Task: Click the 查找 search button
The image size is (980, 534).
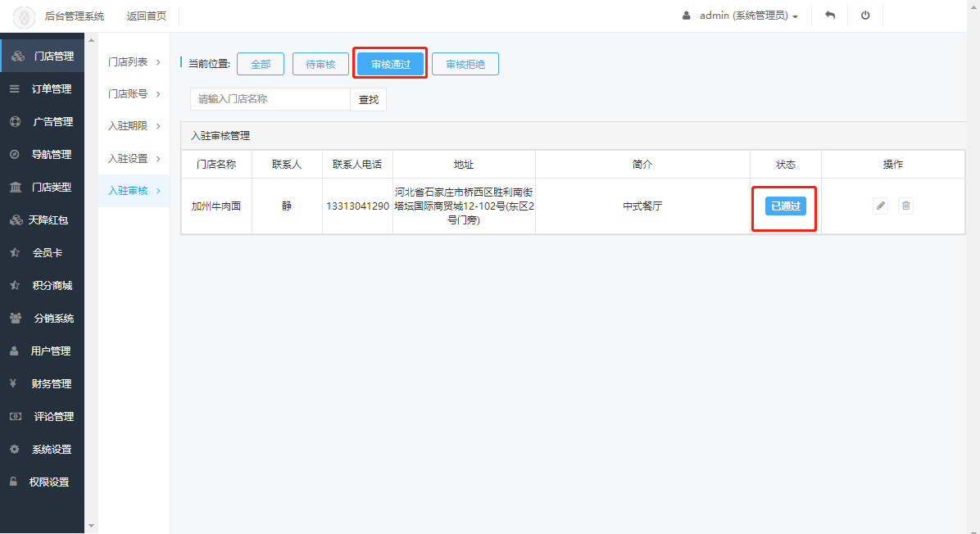Action: pos(369,99)
